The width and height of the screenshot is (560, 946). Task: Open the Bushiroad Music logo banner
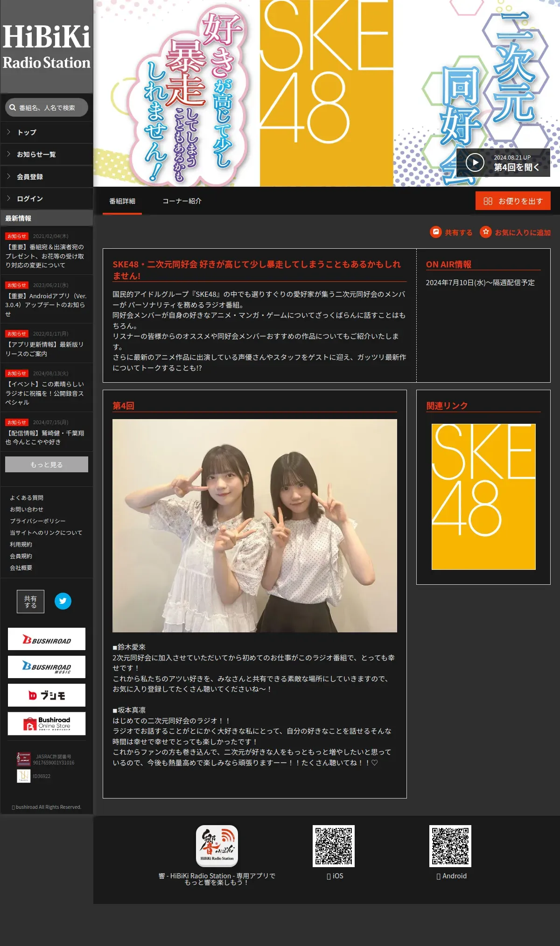pos(47,667)
